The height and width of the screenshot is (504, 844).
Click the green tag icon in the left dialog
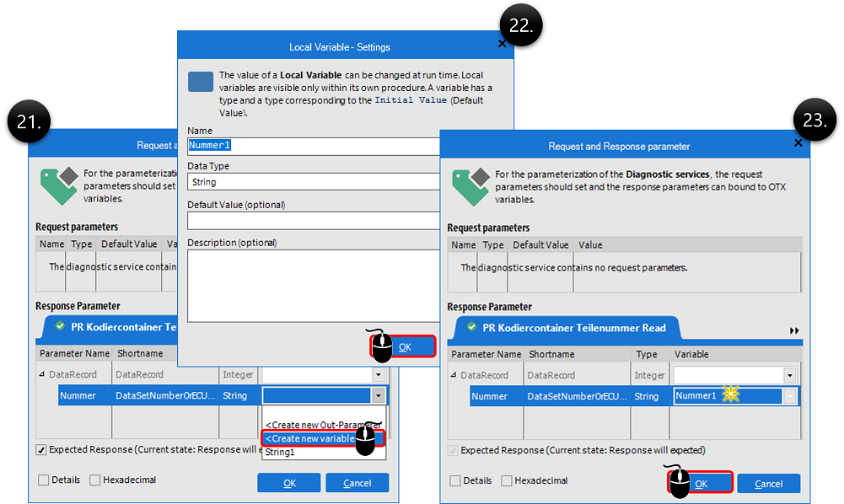point(59,185)
